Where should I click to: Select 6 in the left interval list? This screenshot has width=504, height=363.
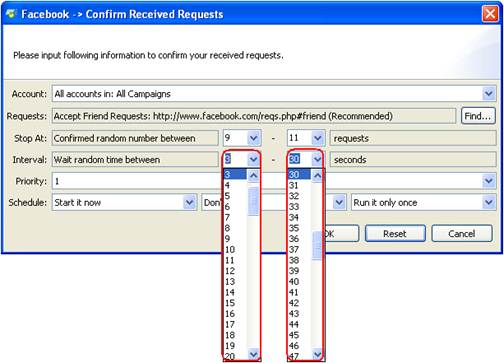click(x=235, y=207)
